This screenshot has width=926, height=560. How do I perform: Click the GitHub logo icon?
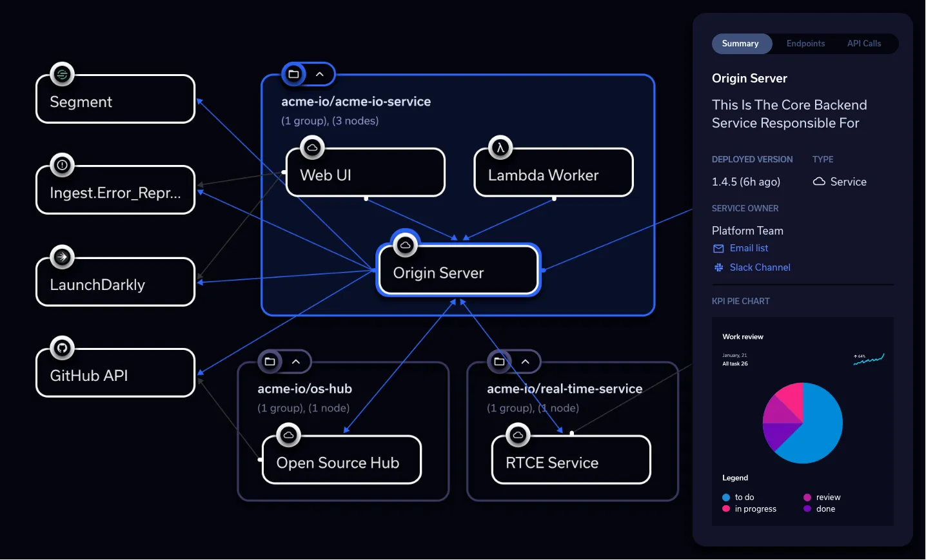tap(62, 349)
